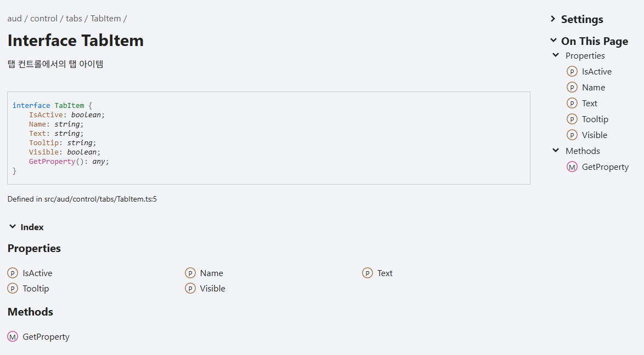Click the Visible property icon in the Index

point(190,288)
